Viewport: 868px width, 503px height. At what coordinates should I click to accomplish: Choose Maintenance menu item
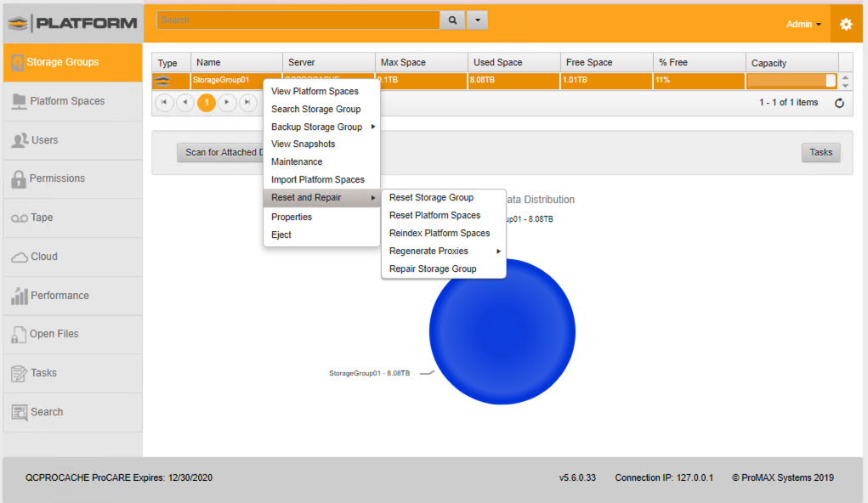point(321,161)
